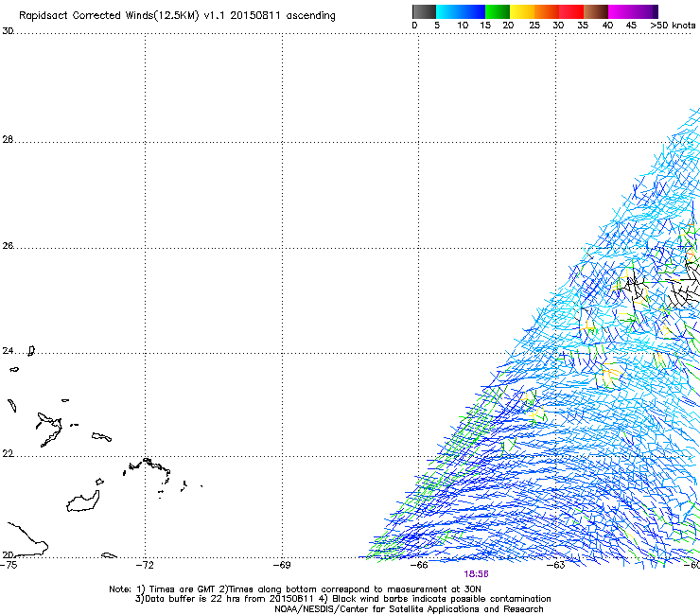700x615 pixels.
Task: Pick the red 30-35 knots legend color
Action: coord(571,11)
